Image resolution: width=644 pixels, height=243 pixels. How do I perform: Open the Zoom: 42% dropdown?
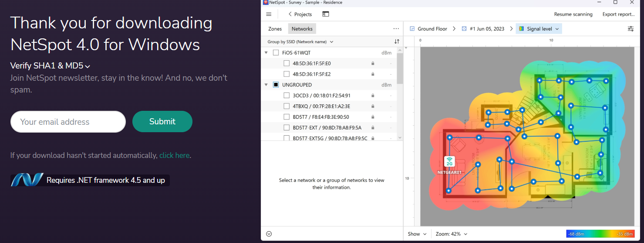452,234
